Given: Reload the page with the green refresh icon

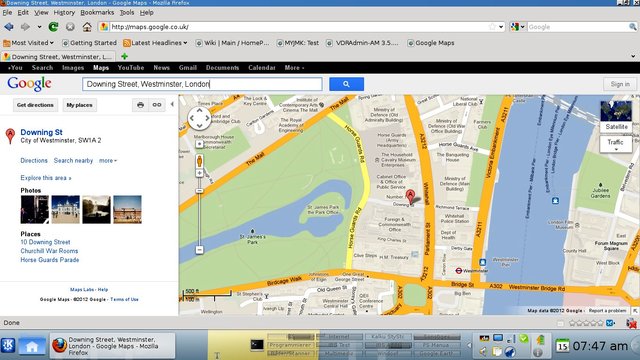Looking at the screenshot, I should 53,27.
